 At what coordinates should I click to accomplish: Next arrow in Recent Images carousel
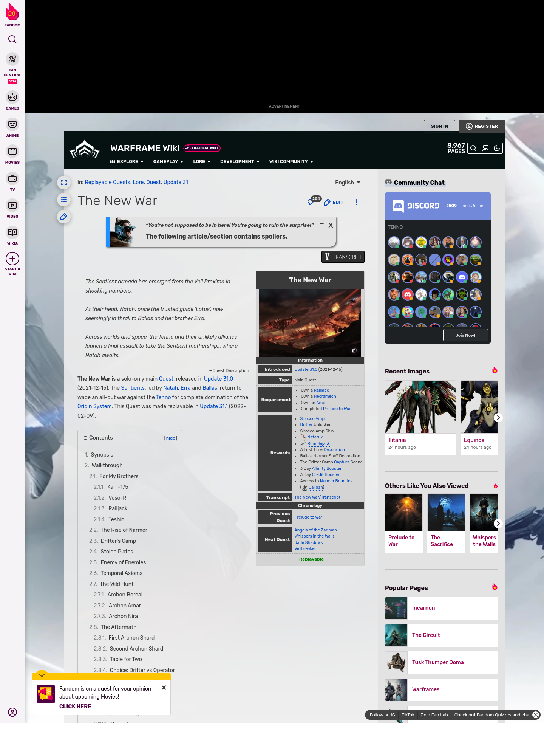click(498, 418)
